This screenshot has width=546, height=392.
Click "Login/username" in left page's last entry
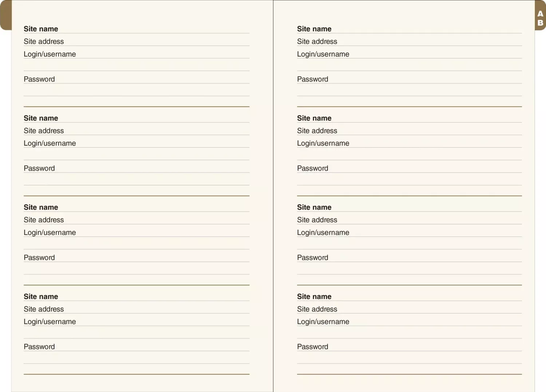[50, 322]
